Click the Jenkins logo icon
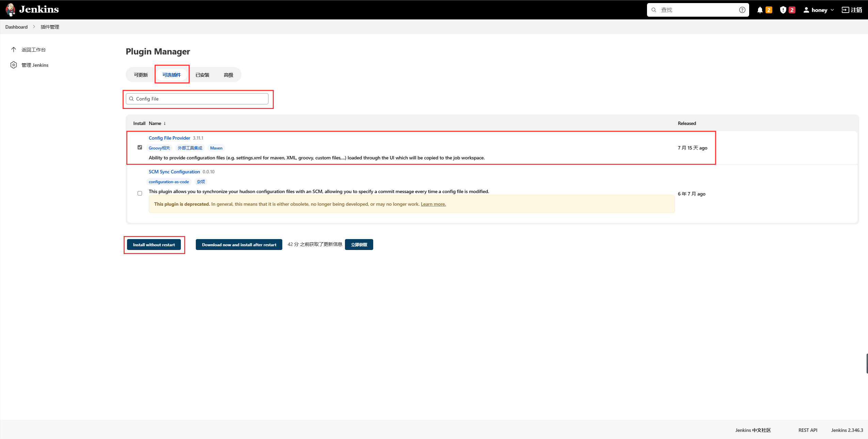The height and width of the screenshot is (439, 868). click(11, 10)
